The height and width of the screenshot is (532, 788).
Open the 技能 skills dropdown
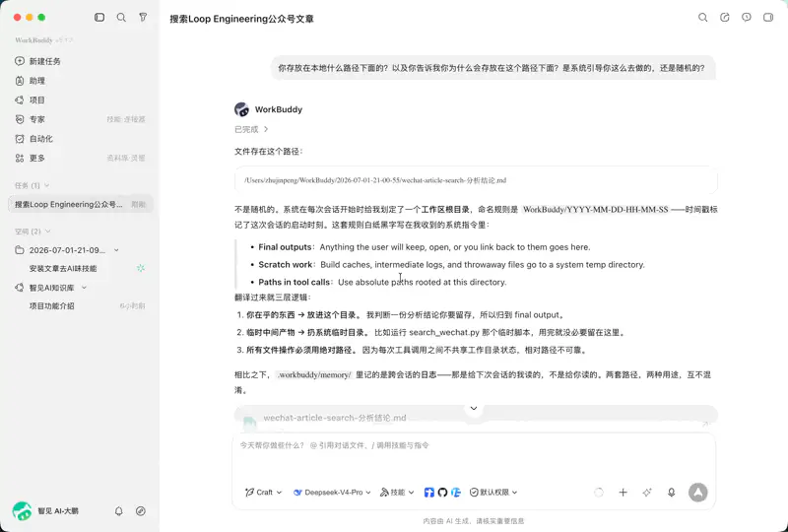[x=397, y=493]
